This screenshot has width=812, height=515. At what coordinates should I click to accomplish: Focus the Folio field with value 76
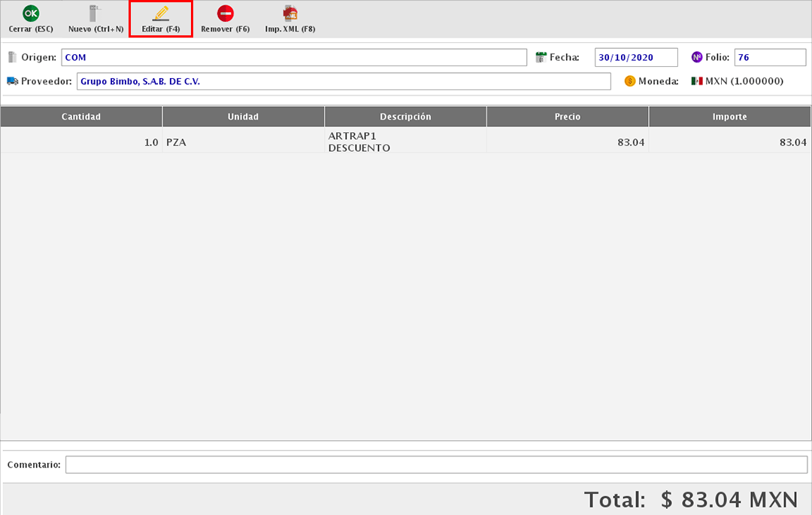point(770,57)
